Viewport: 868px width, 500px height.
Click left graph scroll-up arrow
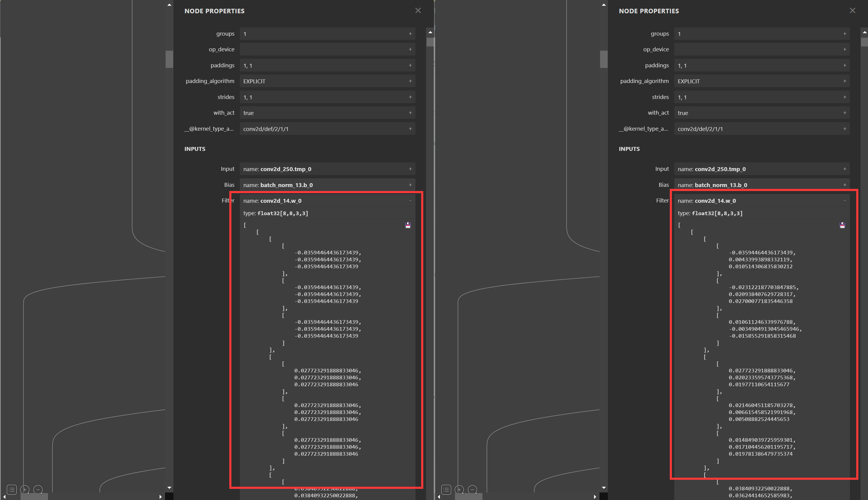tap(169, 5)
